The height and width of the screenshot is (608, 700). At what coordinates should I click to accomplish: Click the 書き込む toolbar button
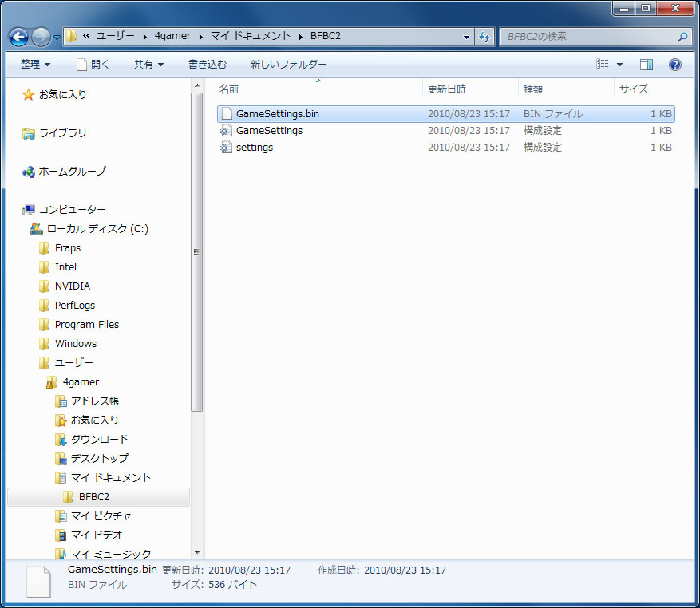pos(208,65)
